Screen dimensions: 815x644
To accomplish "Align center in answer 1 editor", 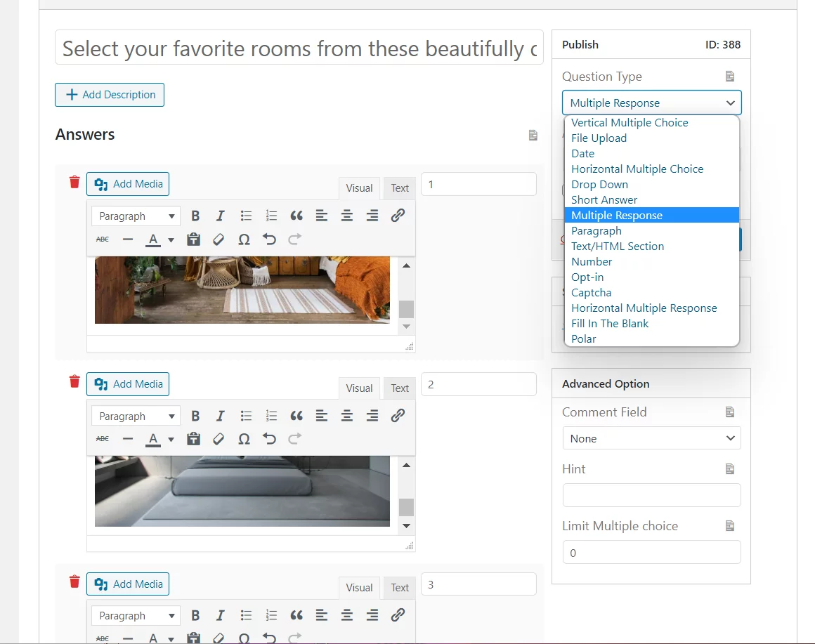I will (x=346, y=216).
